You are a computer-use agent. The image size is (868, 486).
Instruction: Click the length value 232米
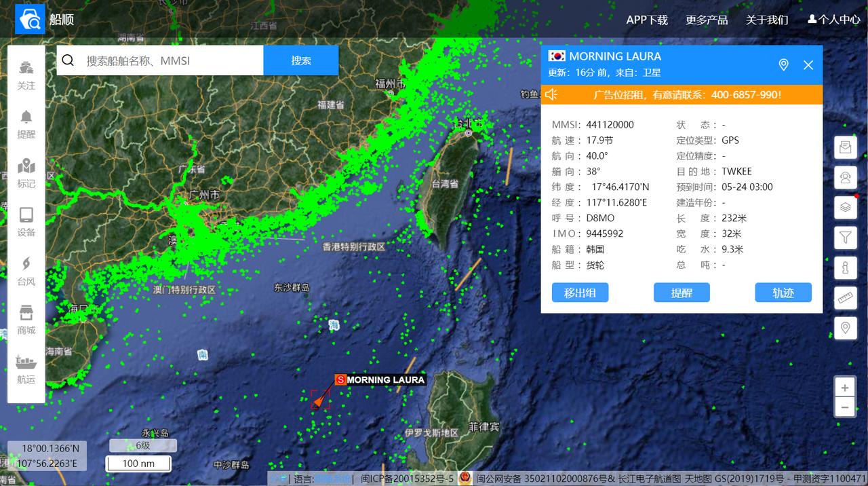tap(734, 218)
